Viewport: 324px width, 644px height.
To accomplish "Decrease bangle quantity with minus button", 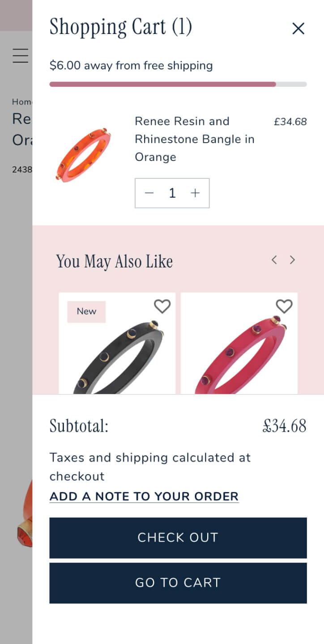I will 149,193.
